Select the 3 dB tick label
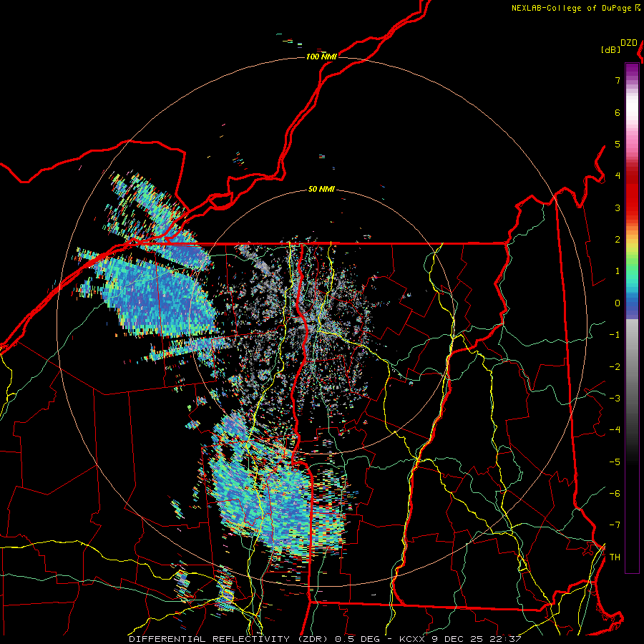Screen dimensions: 644x644 pos(618,208)
